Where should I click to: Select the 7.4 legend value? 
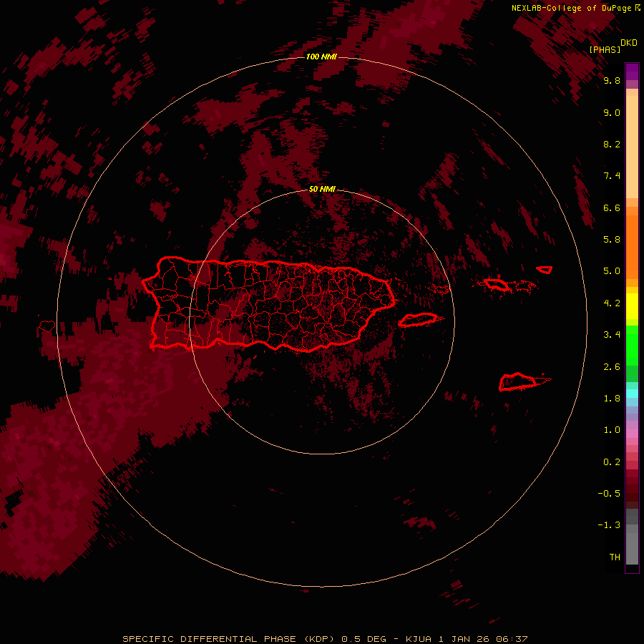612,176
